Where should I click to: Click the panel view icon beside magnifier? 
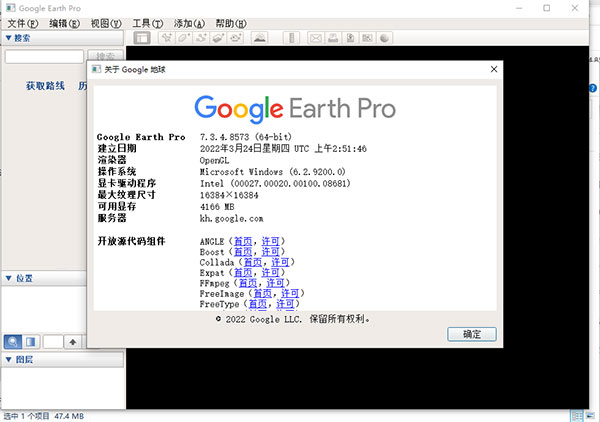31,341
